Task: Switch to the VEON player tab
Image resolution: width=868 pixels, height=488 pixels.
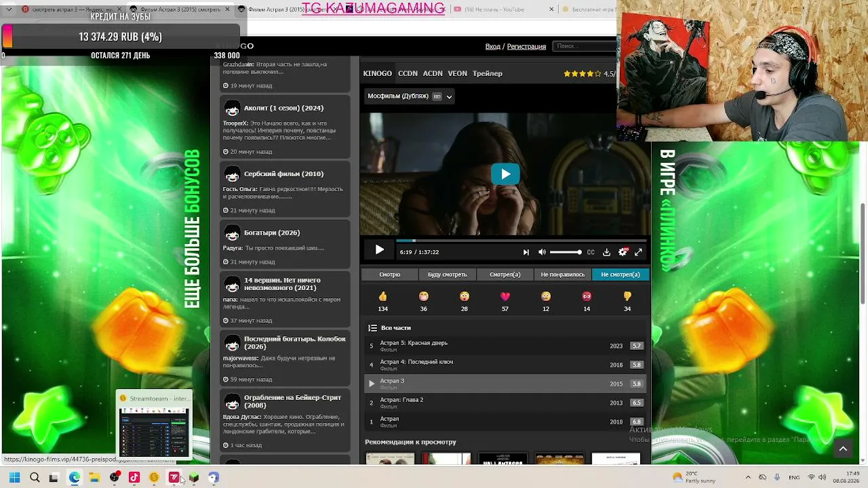Action: (458, 73)
